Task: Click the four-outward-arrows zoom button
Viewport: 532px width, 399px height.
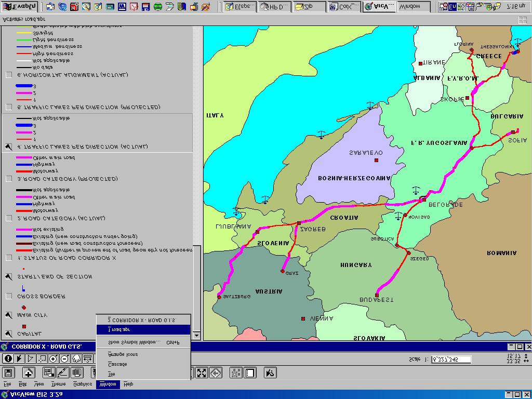Action: click(202, 373)
